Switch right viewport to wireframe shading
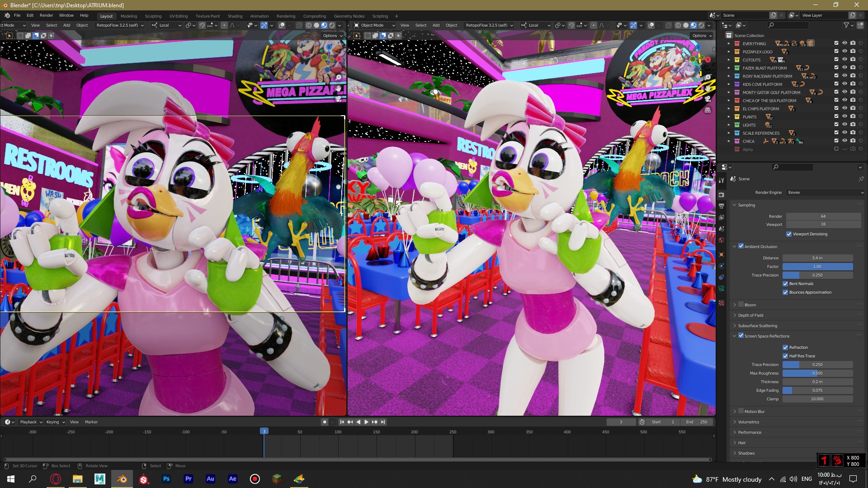 (x=678, y=25)
